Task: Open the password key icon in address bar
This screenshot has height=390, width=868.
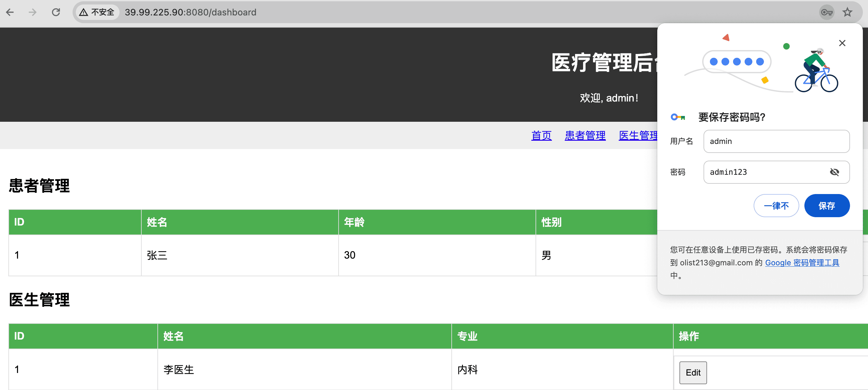Action: (x=827, y=13)
